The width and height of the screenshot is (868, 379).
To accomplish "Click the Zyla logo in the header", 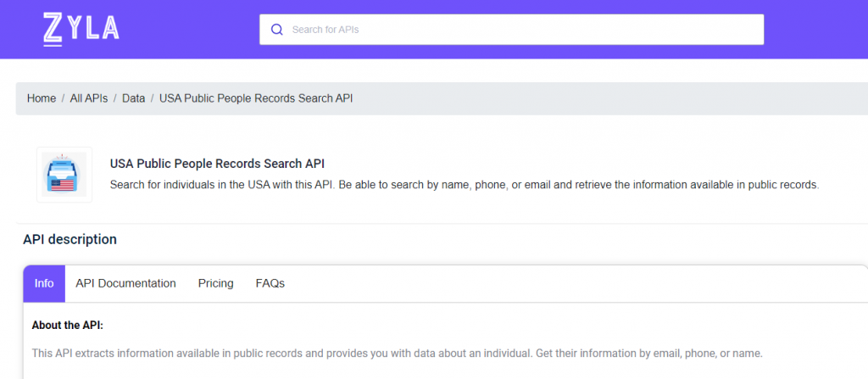I will tap(81, 30).
